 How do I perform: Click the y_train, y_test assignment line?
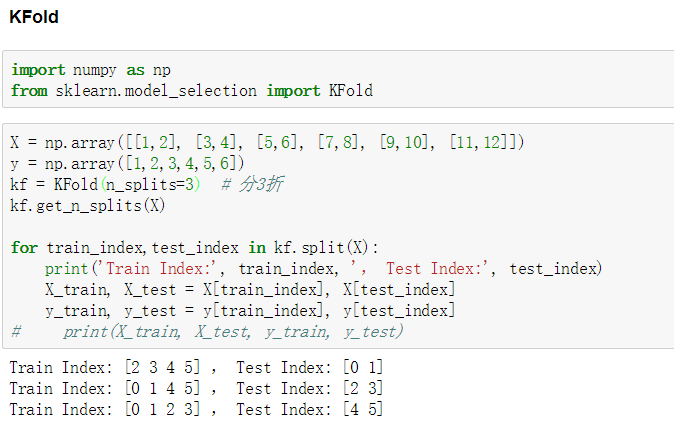(250, 311)
